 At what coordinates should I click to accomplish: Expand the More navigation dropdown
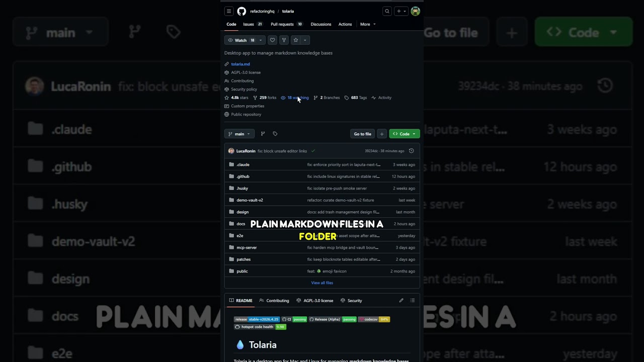pyautogui.click(x=368, y=24)
